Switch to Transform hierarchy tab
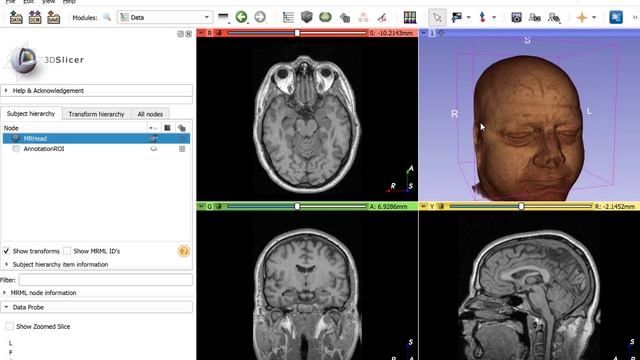 (x=96, y=114)
